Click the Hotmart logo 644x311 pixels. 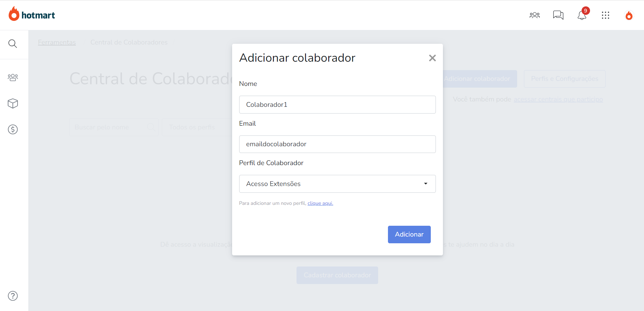(x=32, y=14)
